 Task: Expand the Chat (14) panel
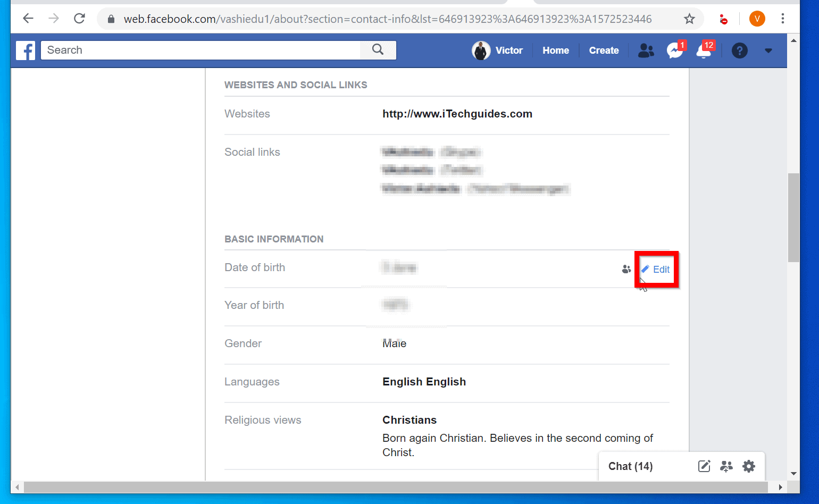coord(630,466)
